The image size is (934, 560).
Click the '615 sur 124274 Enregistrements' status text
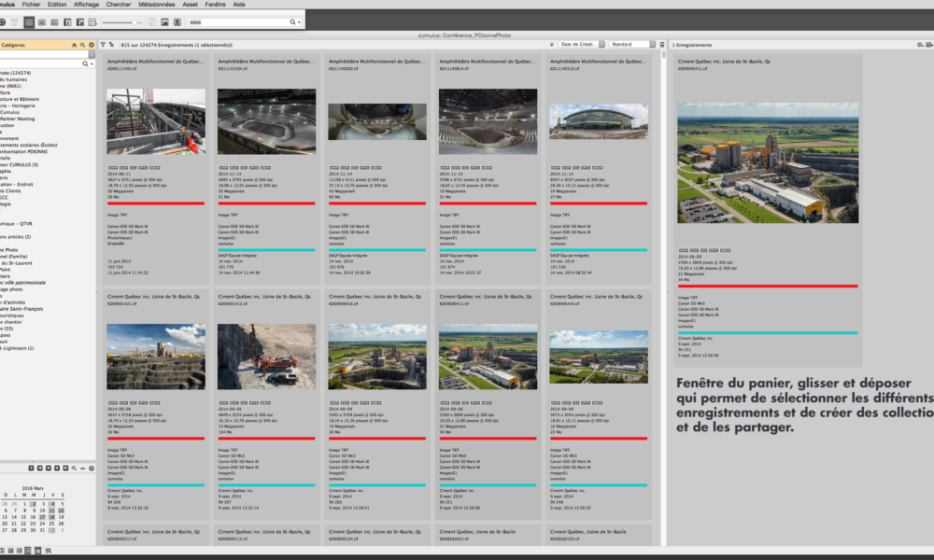[x=177, y=45]
